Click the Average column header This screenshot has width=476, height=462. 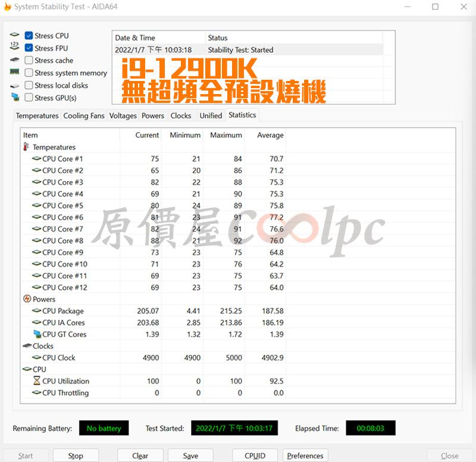point(265,135)
